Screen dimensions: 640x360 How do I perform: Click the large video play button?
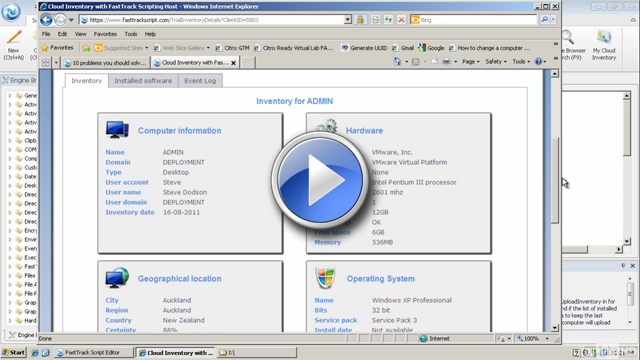click(320, 180)
